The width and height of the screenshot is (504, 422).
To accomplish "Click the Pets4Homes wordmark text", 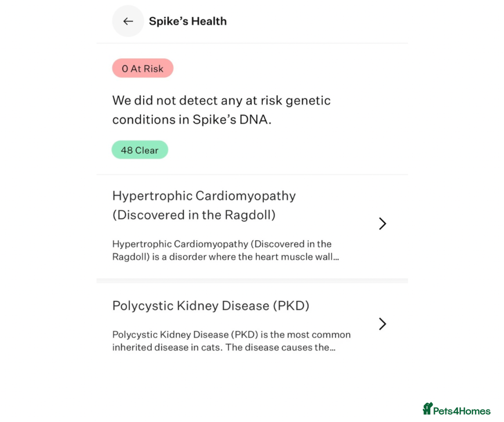I will point(462,411).
